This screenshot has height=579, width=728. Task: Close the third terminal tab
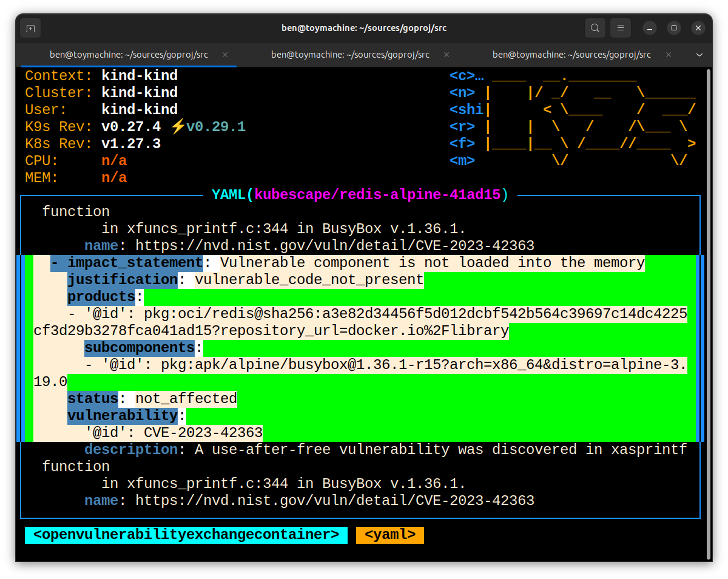[x=668, y=55]
